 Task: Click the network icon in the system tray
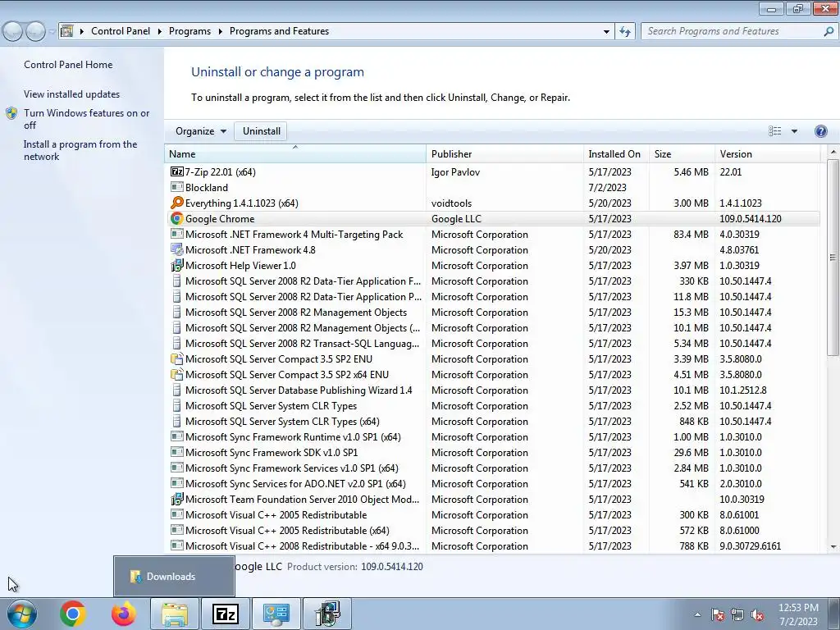[737, 615]
